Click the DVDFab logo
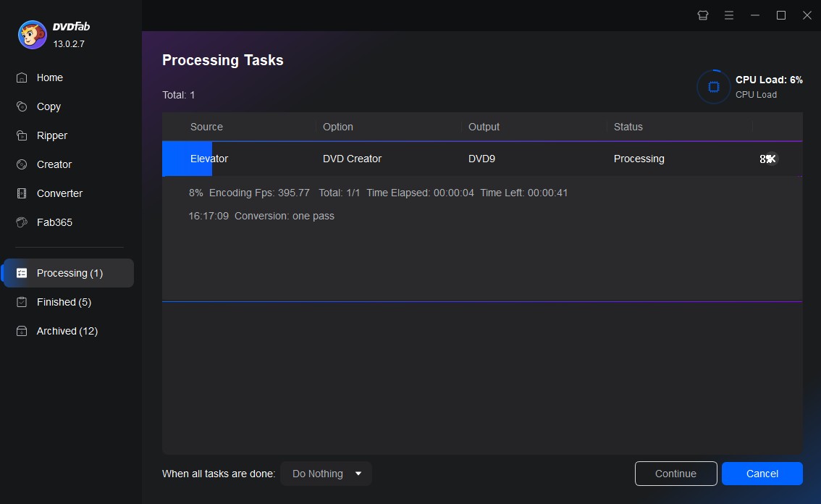The width and height of the screenshot is (821, 504). click(32, 34)
